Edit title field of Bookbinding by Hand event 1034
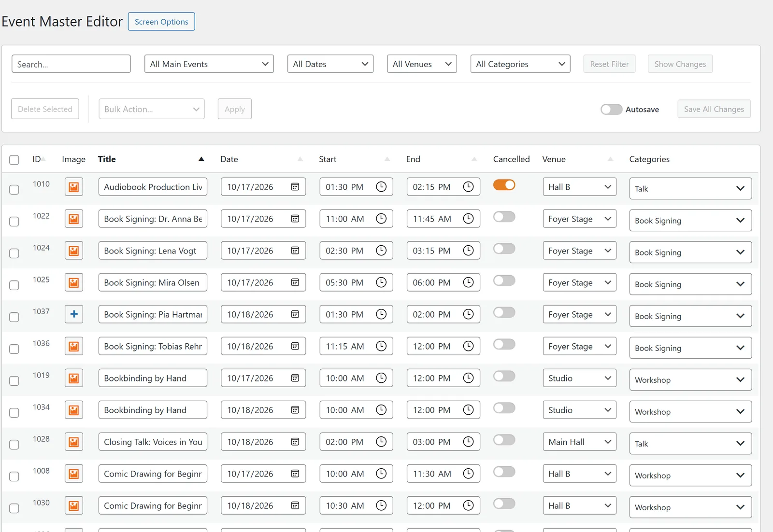The height and width of the screenshot is (532, 773). pos(153,410)
